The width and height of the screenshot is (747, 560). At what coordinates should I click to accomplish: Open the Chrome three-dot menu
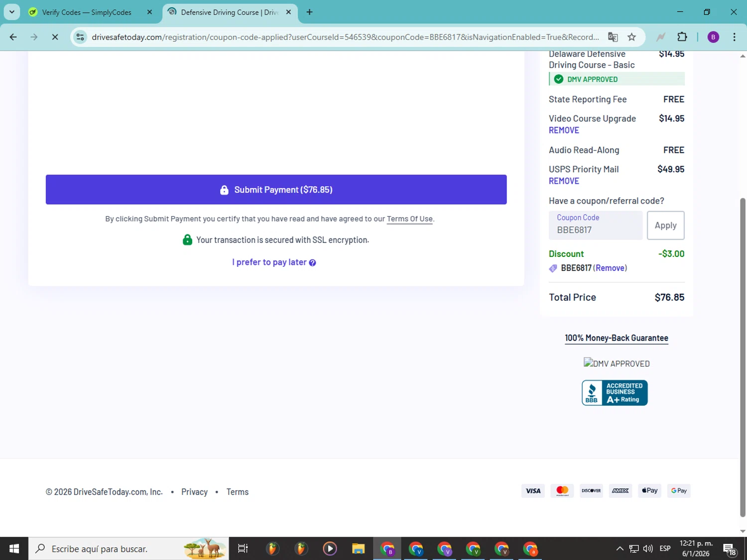click(734, 37)
